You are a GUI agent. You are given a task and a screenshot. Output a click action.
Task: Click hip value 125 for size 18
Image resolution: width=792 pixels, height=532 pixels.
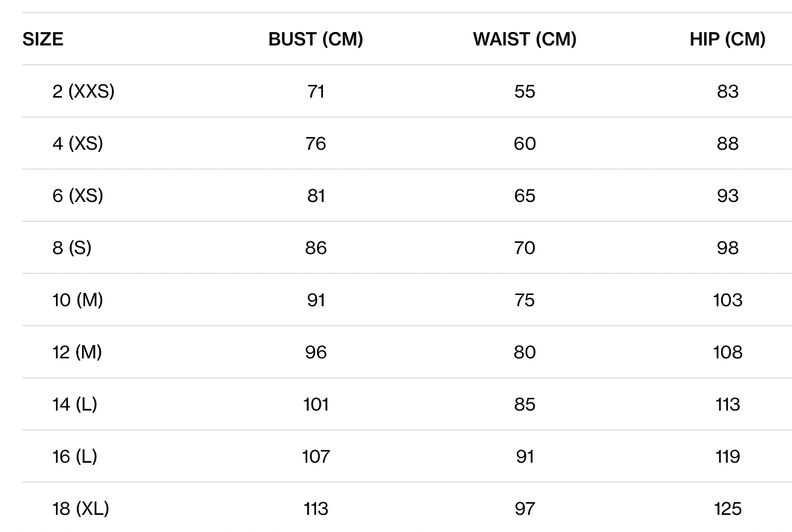point(727,509)
